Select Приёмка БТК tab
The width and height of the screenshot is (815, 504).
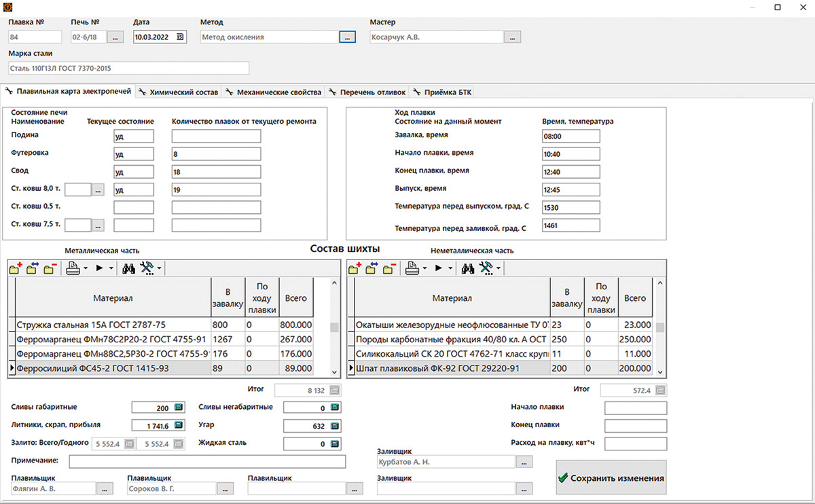pyautogui.click(x=442, y=92)
